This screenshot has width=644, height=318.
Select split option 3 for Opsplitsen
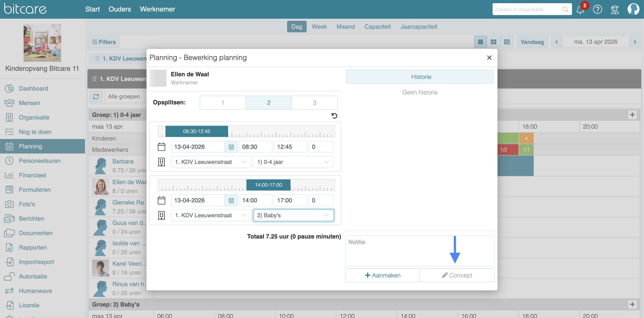coord(314,103)
